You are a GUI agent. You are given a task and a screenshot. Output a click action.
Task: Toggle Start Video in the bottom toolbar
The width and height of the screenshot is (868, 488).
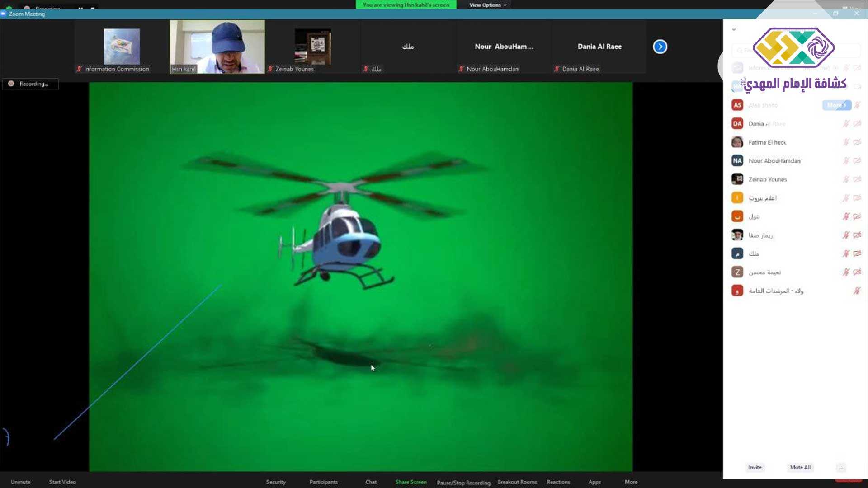[62, 482]
